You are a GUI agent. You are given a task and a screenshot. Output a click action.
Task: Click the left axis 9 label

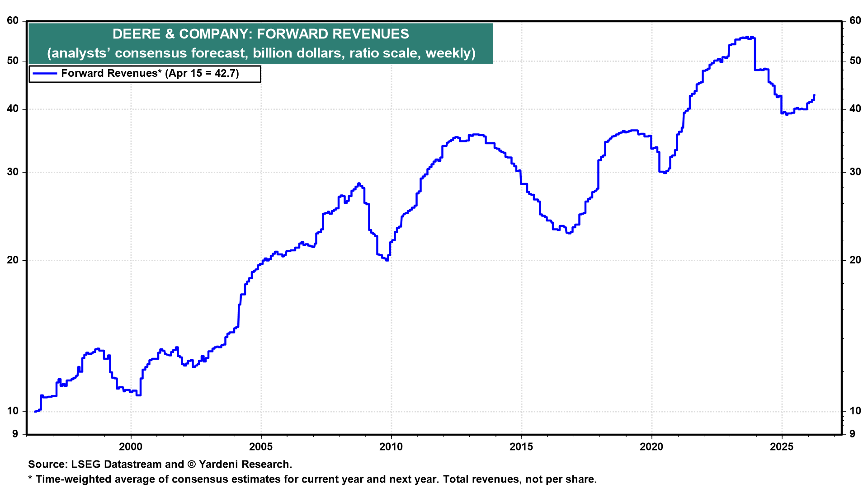pos(15,434)
